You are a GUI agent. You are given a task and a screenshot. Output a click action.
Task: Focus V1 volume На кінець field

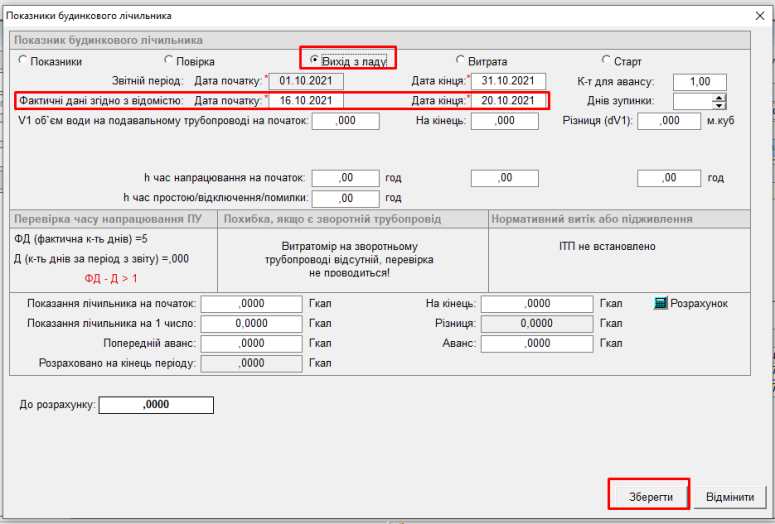pyautogui.click(x=504, y=121)
